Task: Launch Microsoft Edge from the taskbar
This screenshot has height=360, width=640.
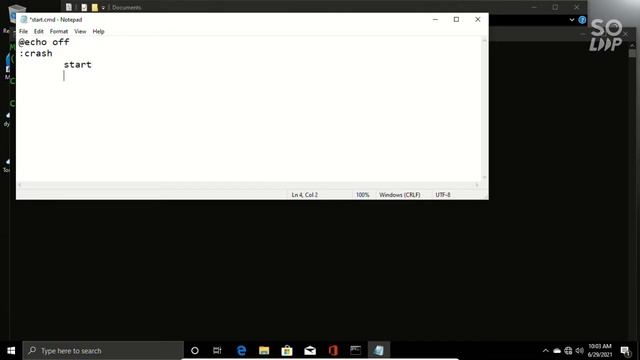Action: (241, 351)
